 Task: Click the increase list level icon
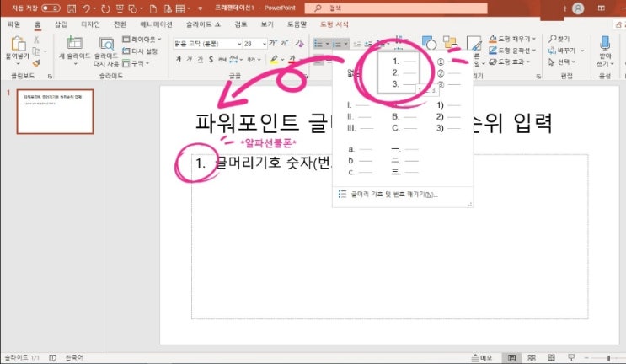pyautogui.click(x=368, y=43)
